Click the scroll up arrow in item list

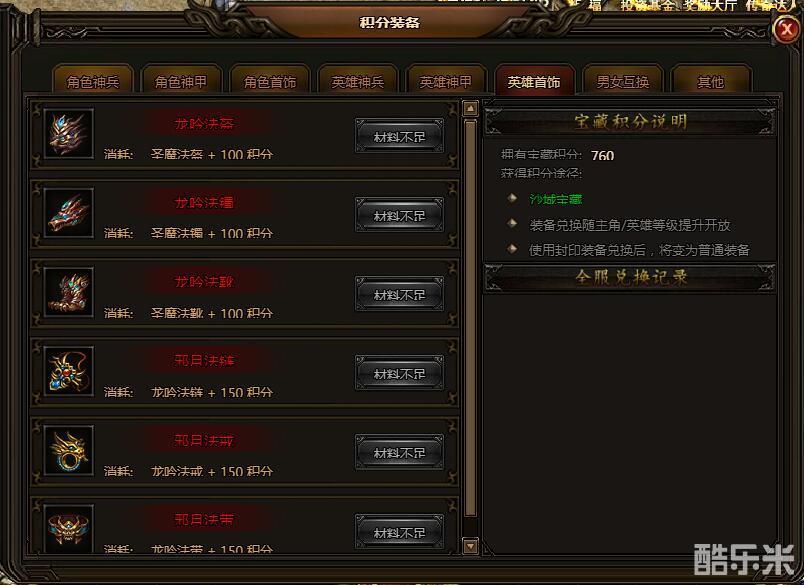(x=470, y=108)
